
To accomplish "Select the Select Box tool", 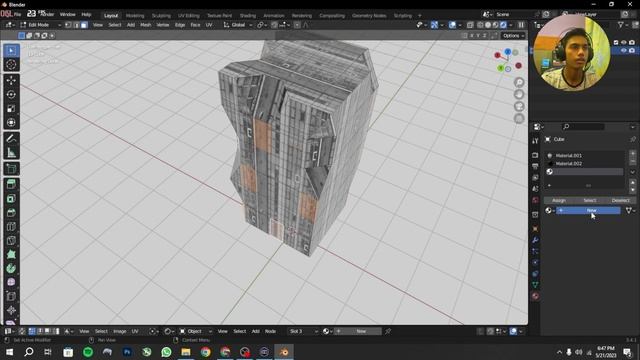I will click(x=11, y=51).
